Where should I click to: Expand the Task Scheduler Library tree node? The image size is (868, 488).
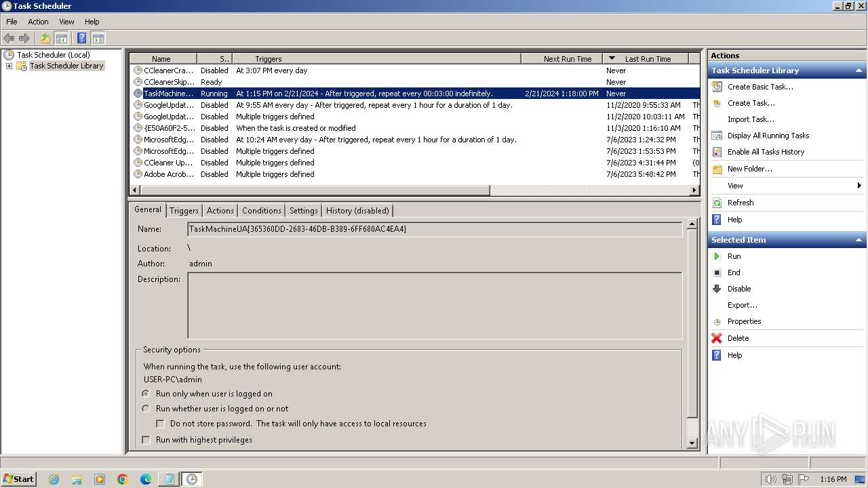pos(9,66)
